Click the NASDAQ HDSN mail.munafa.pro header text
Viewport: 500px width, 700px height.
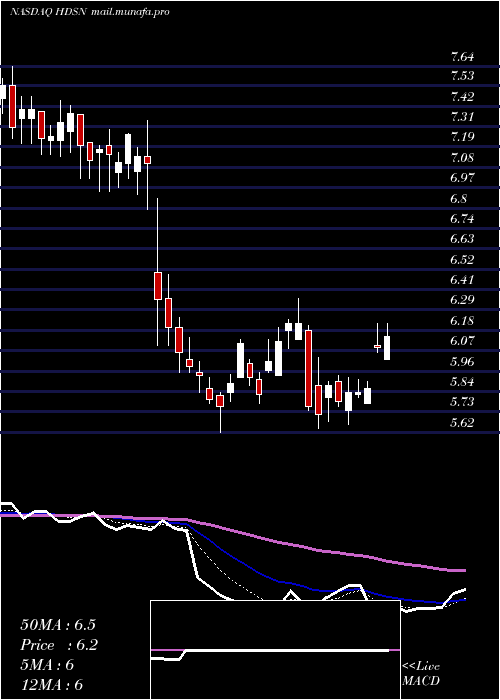[x=90, y=12]
